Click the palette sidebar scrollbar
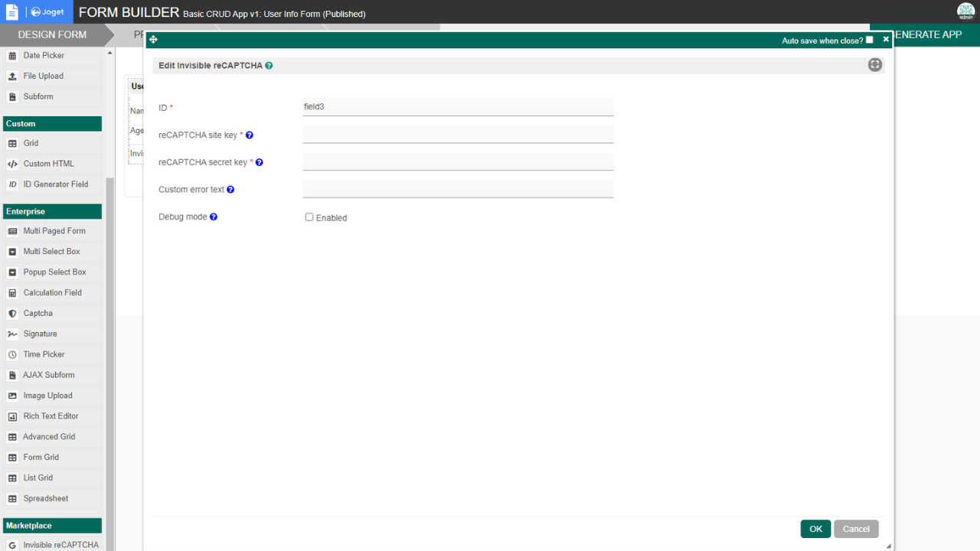This screenshot has width=980, height=551. [109, 306]
